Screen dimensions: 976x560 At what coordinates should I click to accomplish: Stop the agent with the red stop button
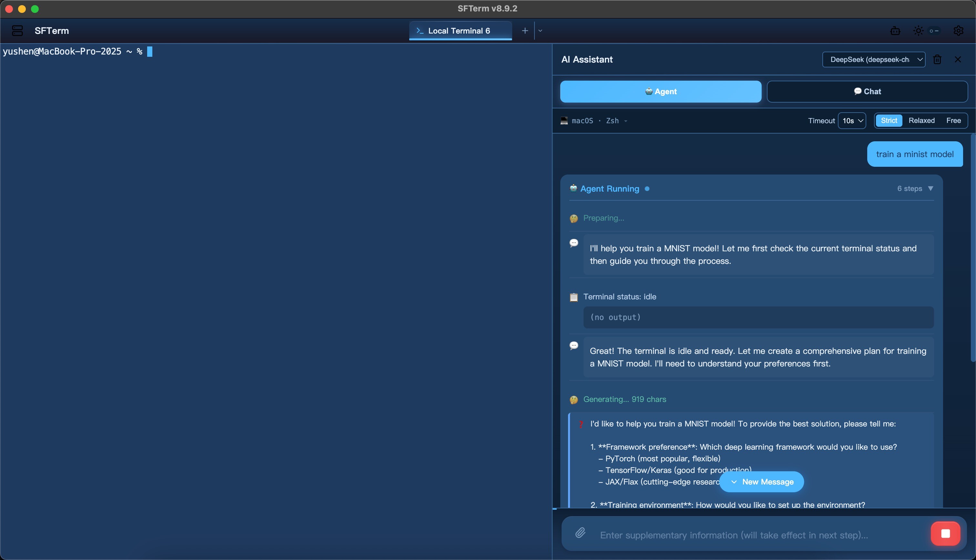click(x=946, y=533)
